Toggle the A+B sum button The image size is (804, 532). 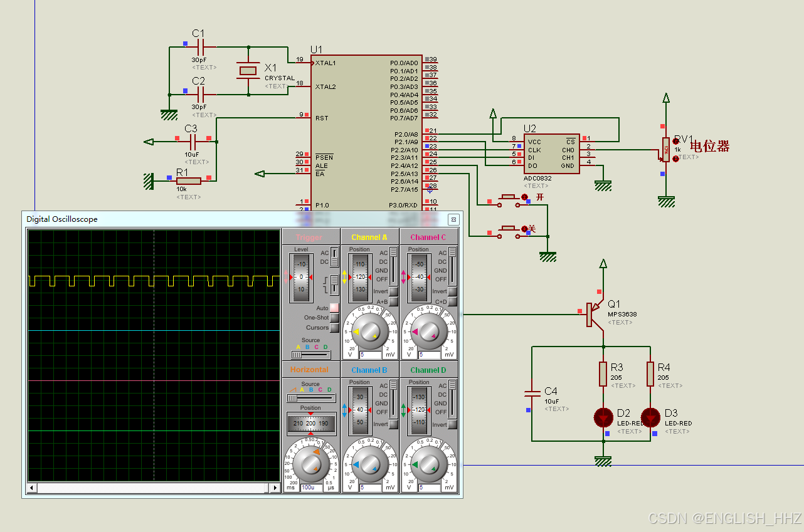[393, 301]
